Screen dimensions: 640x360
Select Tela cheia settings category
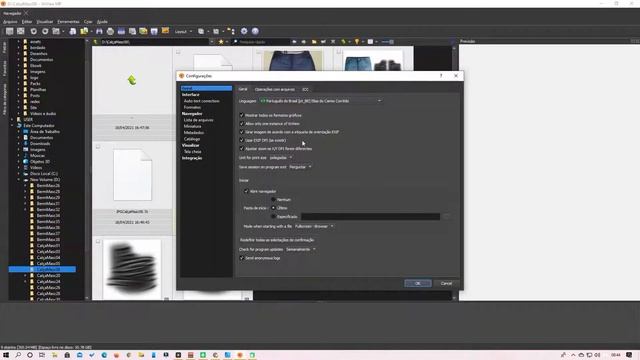pos(193,151)
